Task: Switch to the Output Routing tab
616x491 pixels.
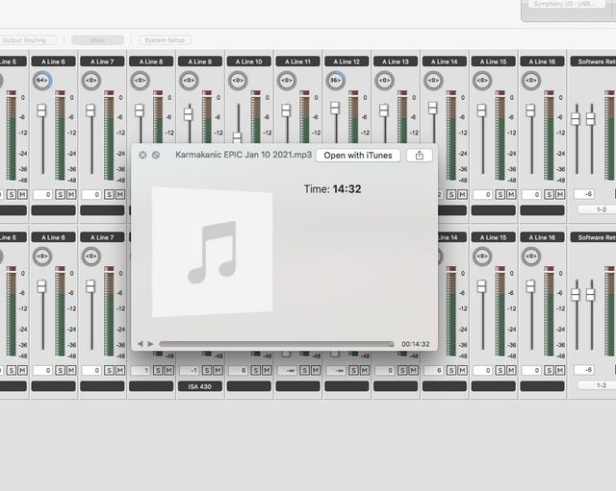Action: 28,40
